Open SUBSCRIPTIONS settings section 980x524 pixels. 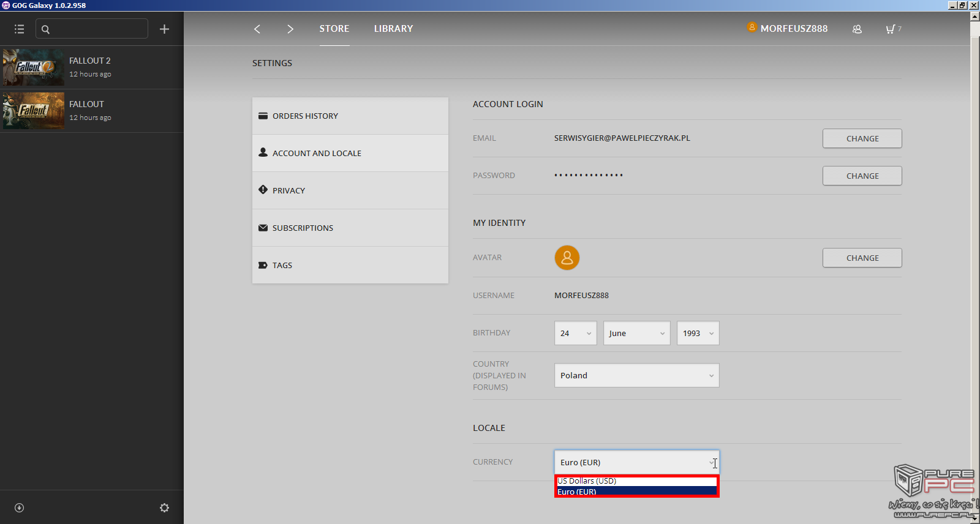[x=350, y=228]
